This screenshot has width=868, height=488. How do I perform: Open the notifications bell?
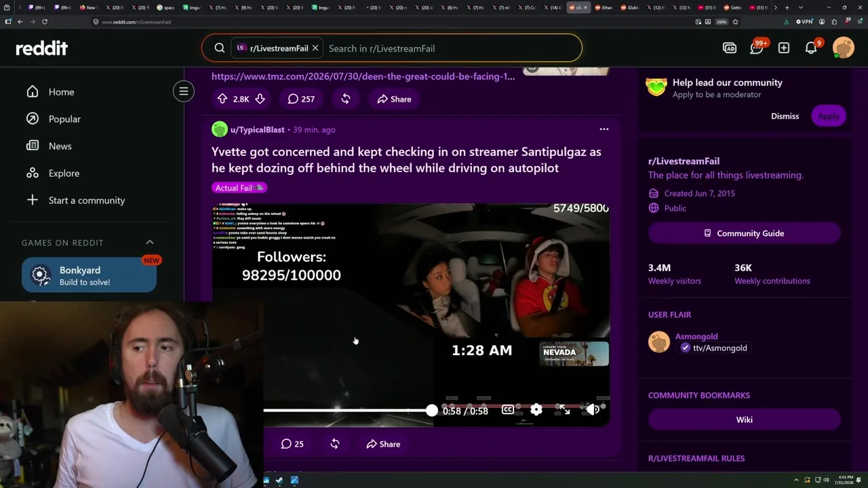[x=811, y=48]
